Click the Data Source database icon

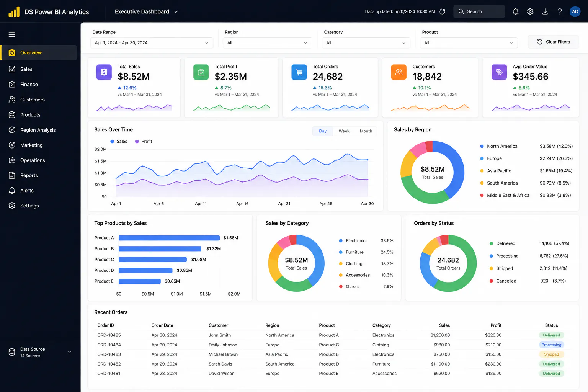click(12, 352)
